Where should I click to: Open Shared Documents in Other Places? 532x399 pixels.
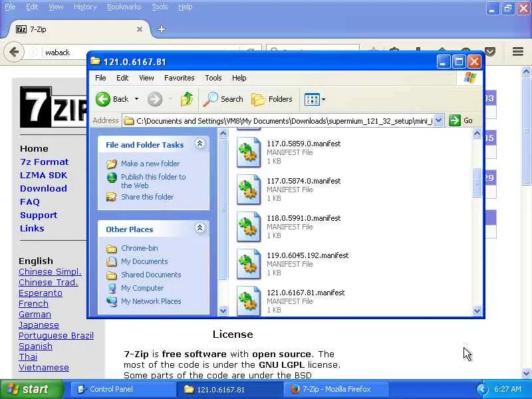click(x=151, y=275)
